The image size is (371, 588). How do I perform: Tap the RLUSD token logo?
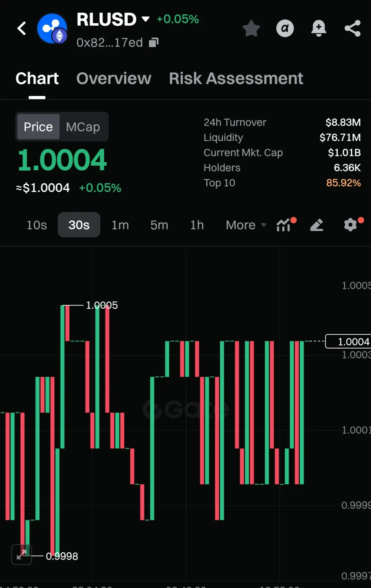52,28
